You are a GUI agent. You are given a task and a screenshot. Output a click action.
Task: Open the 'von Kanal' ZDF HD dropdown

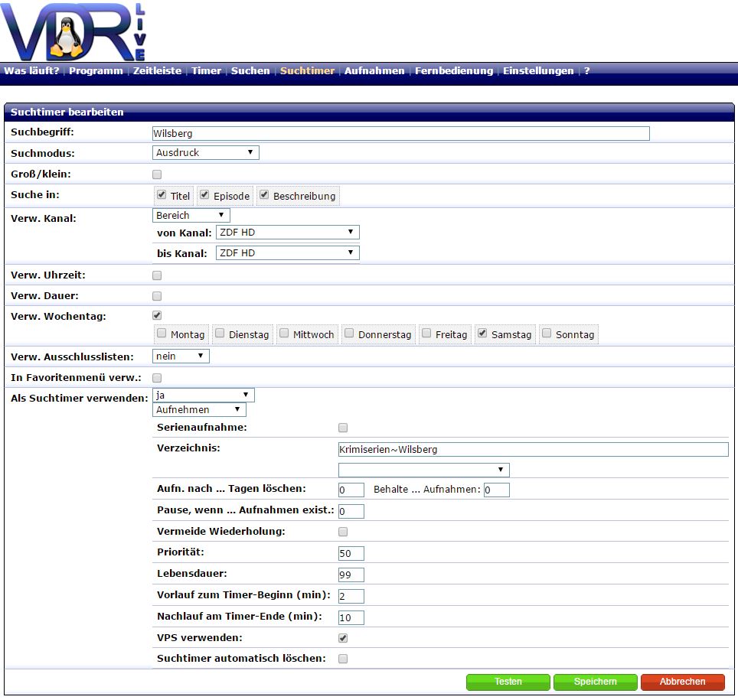[288, 232]
